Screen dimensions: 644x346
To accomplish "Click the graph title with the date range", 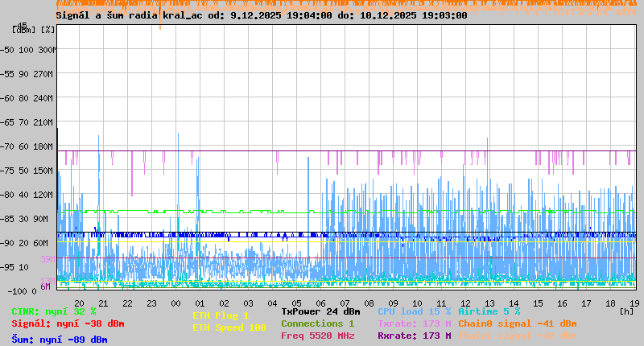I will click(x=262, y=15).
